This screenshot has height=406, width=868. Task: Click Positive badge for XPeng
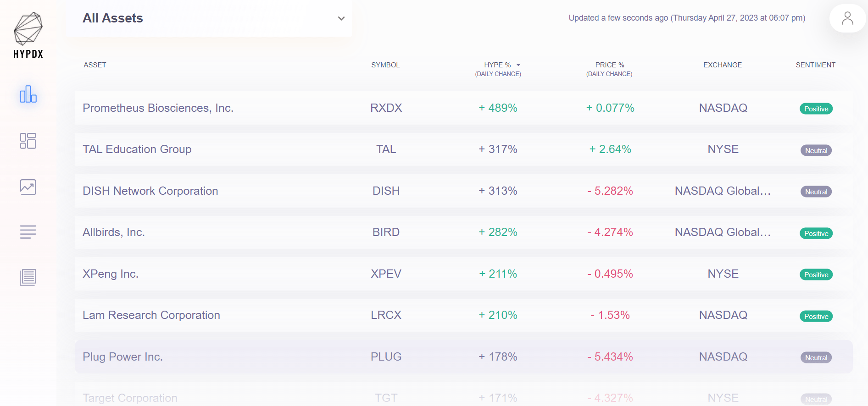(x=816, y=275)
